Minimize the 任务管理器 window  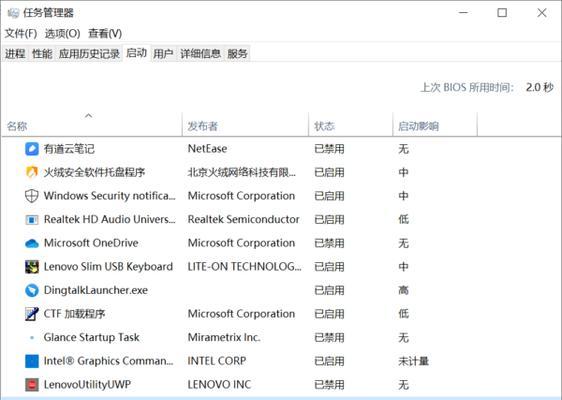click(x=463, y=13)
